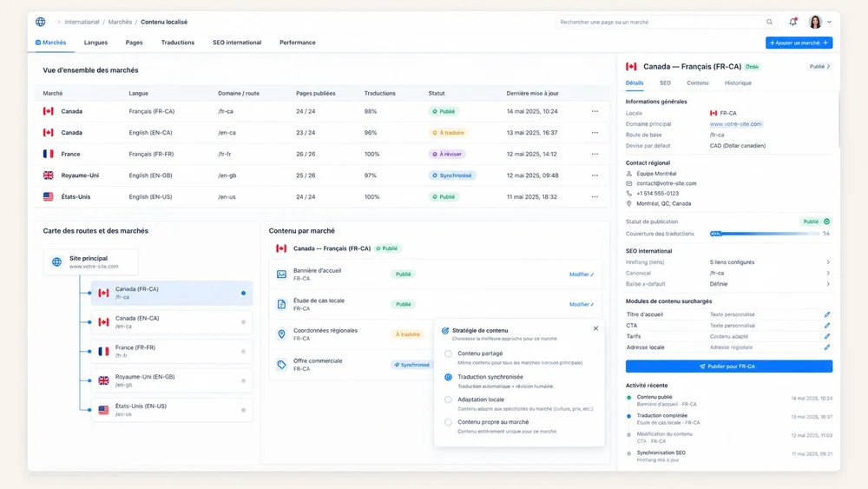
Task: Open more options for Canada English row
Action: (595, 133)
